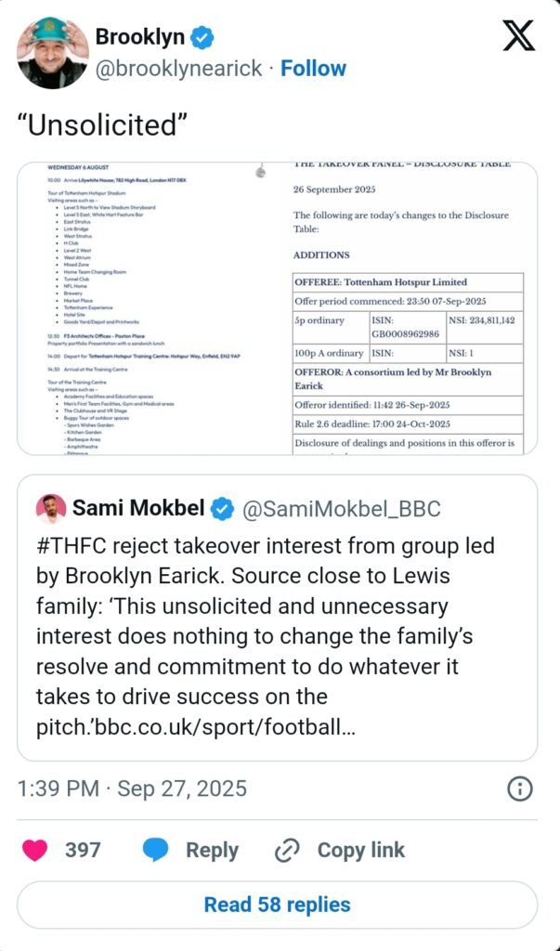Open the @brooklynearick handle link
Viewport: 560px width, 951px height.
click(x=178, y=69)
